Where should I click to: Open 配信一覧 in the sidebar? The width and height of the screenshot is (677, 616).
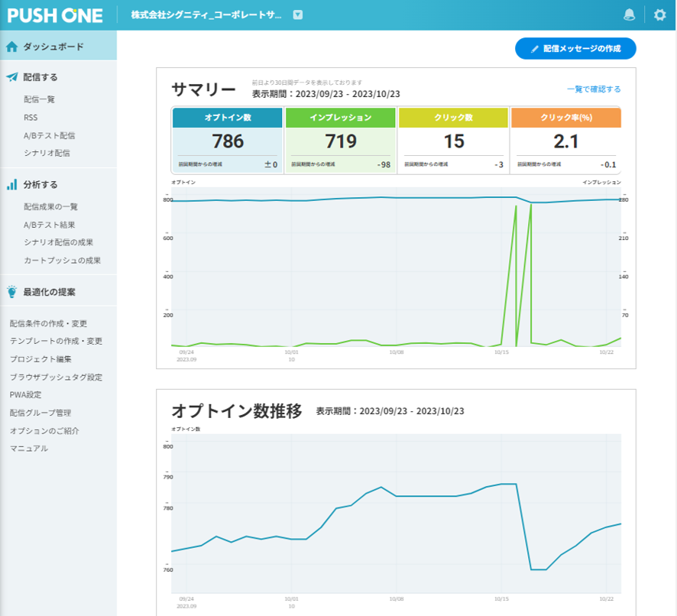coord(39,99)
